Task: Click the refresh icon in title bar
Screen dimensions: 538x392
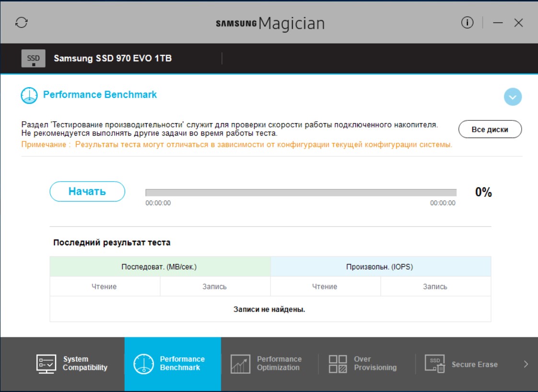Action: click(x=21, y=23)
